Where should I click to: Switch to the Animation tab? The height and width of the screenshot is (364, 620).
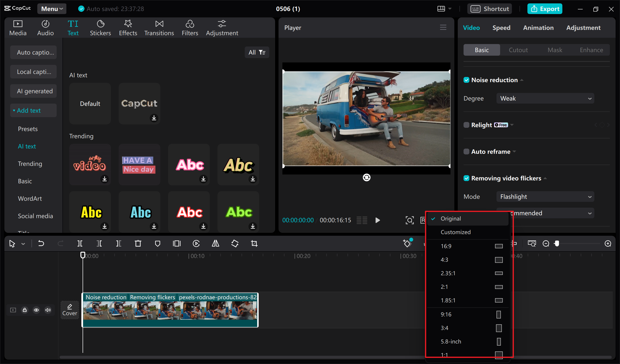[538, 28]
